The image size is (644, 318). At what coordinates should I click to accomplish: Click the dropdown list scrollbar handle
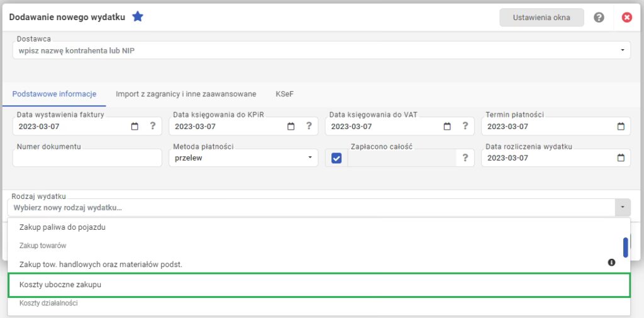coord(625,247)
